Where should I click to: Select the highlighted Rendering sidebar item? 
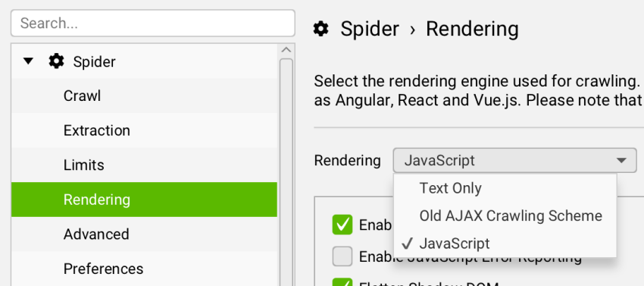click(144, 200)
